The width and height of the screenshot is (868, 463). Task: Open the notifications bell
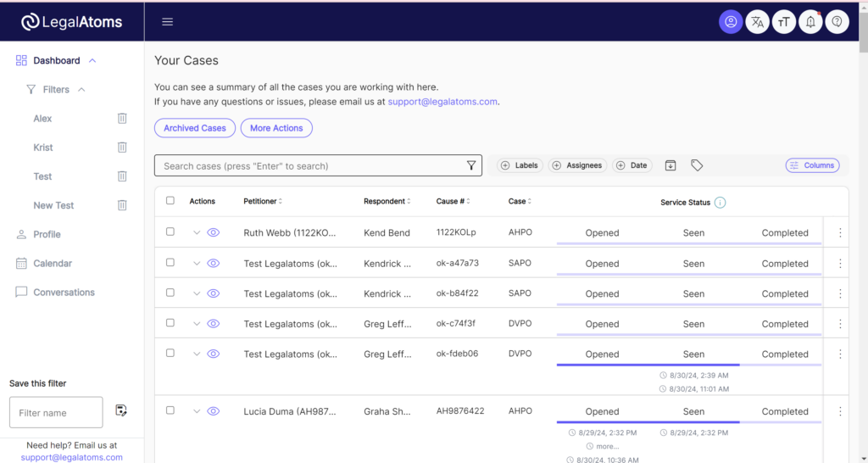point(810,22)
